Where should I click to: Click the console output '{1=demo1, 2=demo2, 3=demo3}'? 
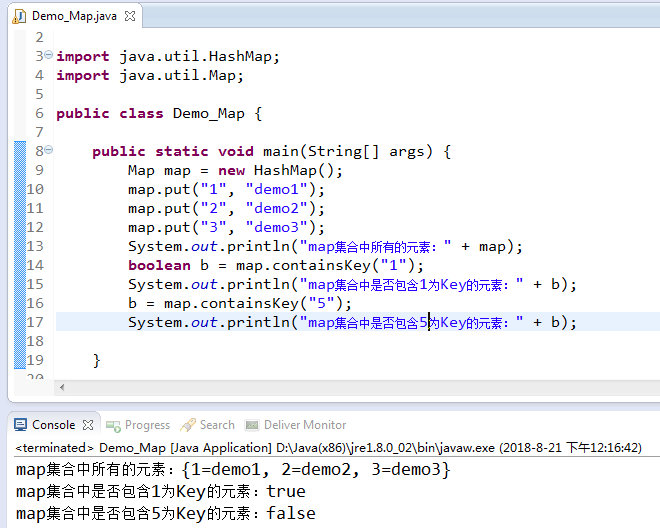click(x=316, y=469)
